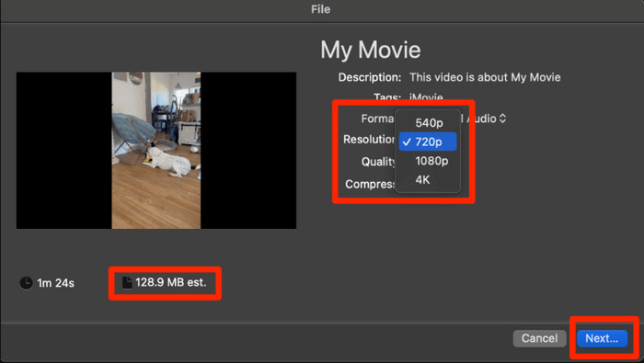644x363 pixels.
Task: Click the Next... button
Action: tap(602, 338)
